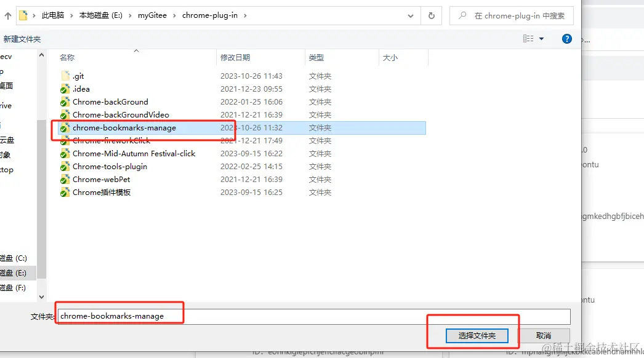This screenshot has height=358, width=644.
Task: Select 桌面 item in navigation pane
Action: [x=7, y=86]
